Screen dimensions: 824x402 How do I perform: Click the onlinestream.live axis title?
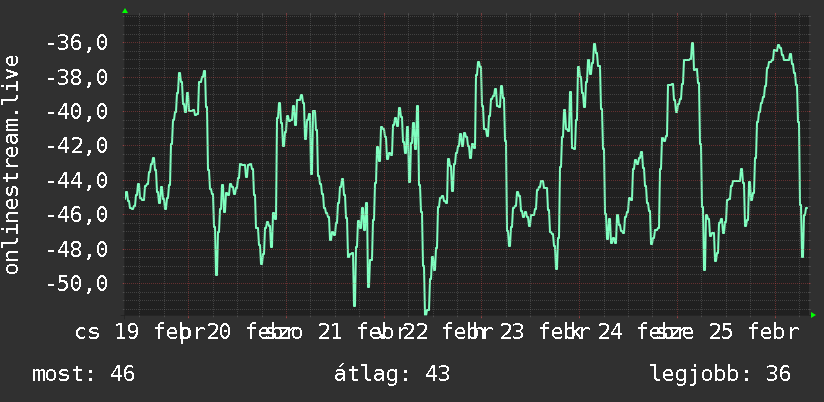12,164
